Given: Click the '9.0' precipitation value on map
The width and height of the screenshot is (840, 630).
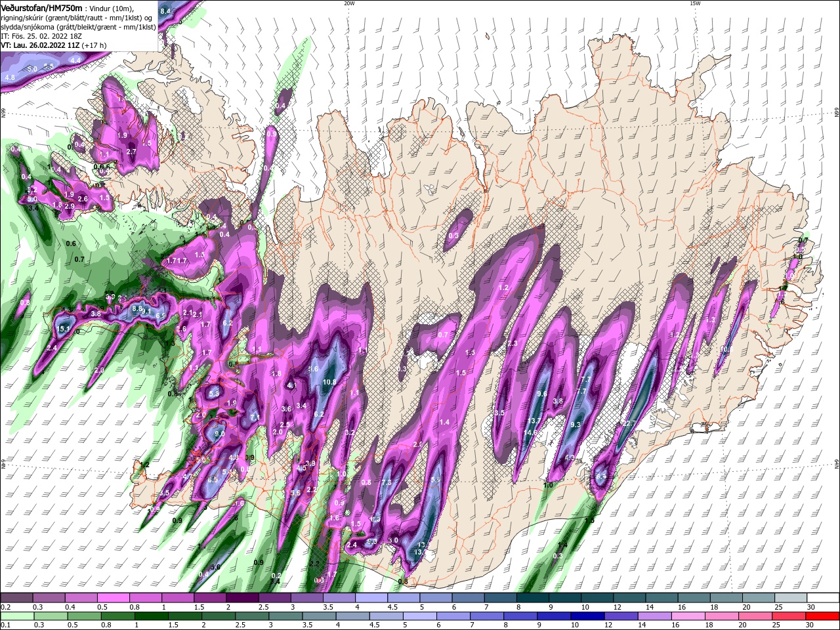Looking at the screenshot, I should pos(220,434).
